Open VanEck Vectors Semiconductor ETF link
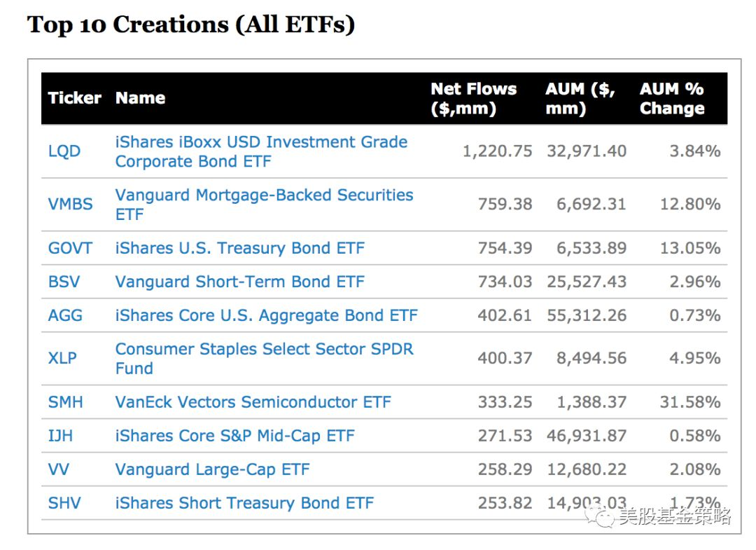Image resolution: width=756 pixels, height=550 pixels. pos(253,402)
